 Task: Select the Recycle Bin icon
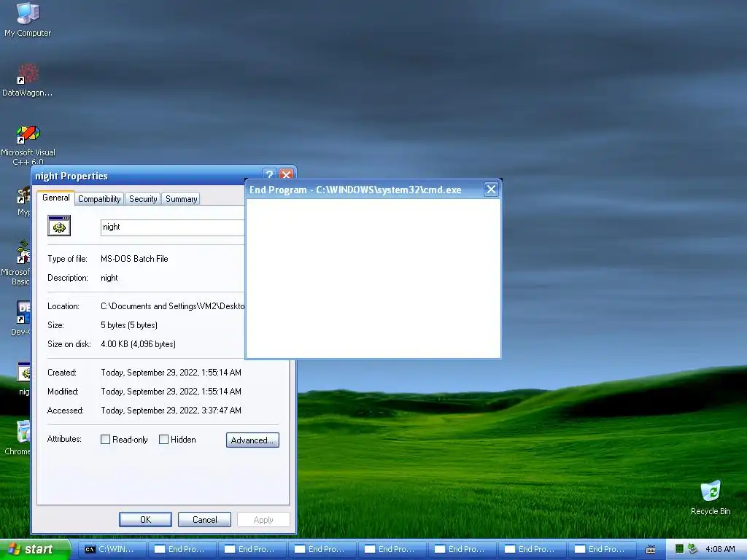711,497
